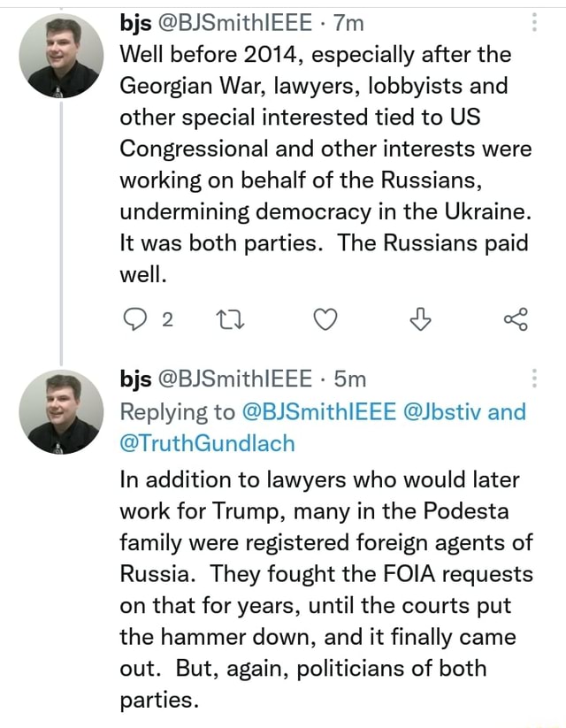Click the retweet arrows icon
Viewport: 566px width, 728px height.
point(231,320)
